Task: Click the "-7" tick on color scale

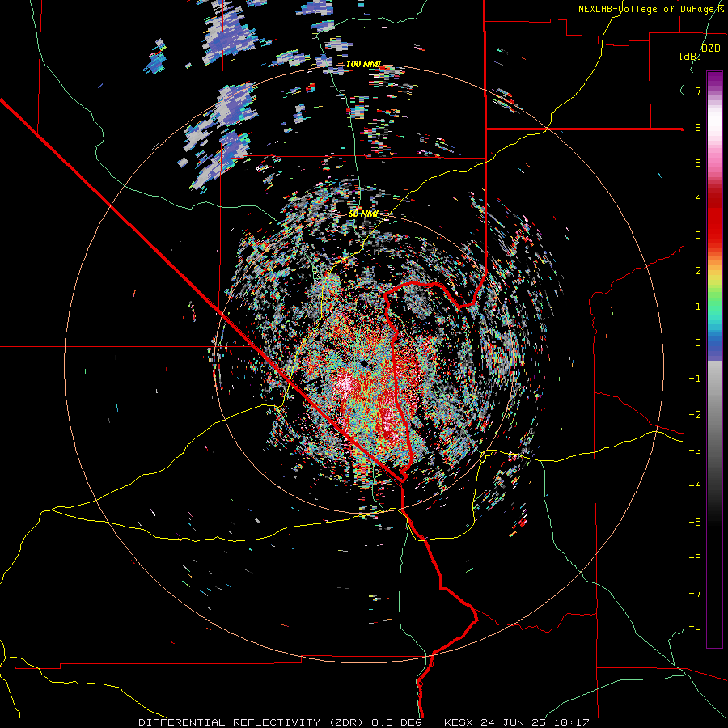Action: pos(695,594)
